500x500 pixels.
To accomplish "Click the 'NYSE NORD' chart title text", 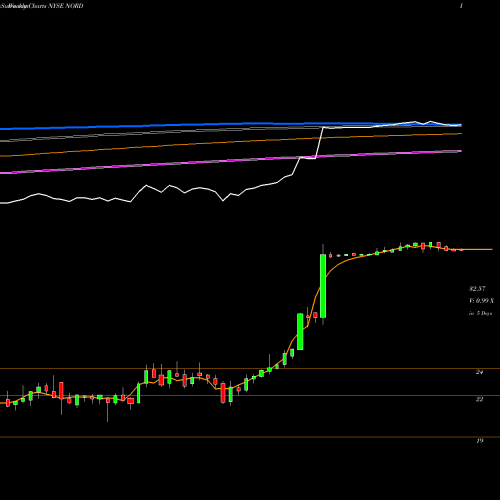I will (66, 6).
